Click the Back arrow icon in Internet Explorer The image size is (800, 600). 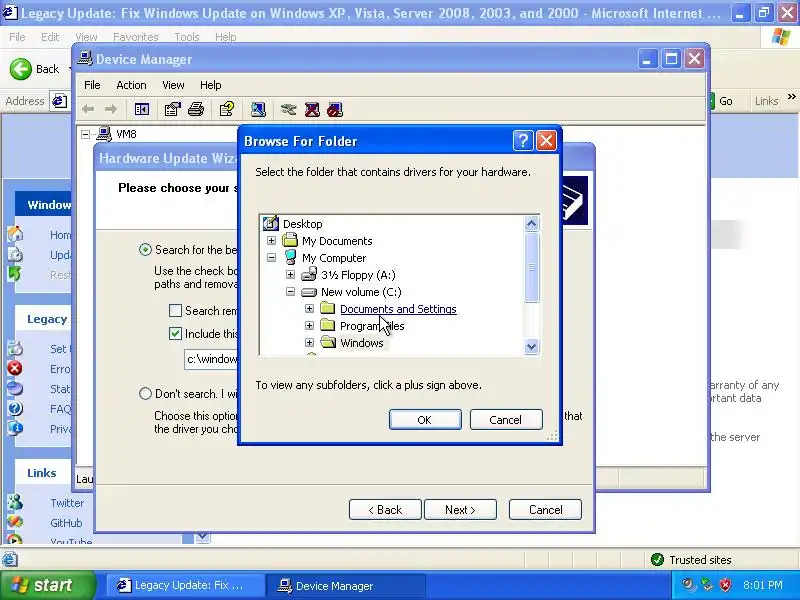[20, 69]
